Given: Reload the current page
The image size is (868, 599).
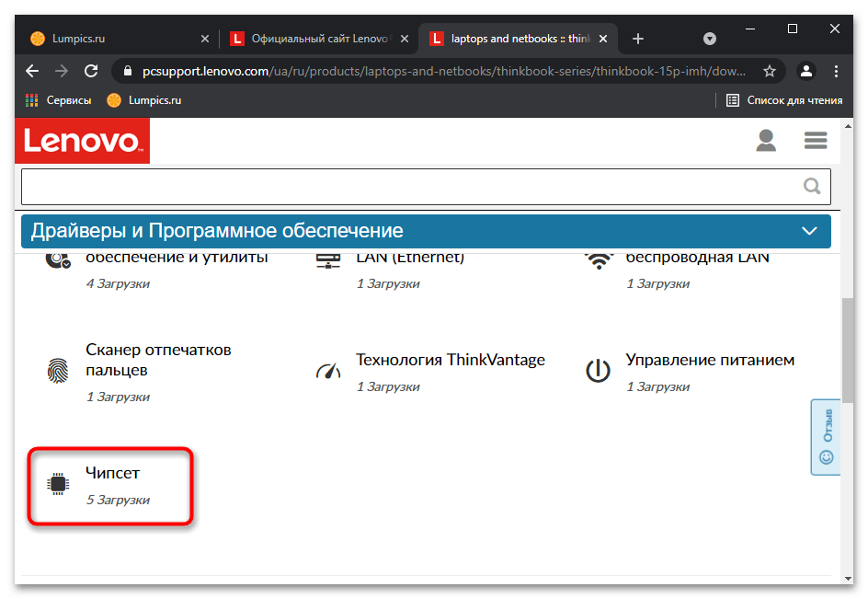Looking at the screenshot, I should click(91, 71).
